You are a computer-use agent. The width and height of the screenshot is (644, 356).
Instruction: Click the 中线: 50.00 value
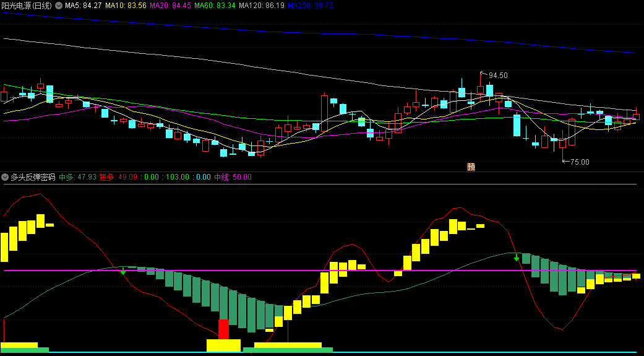click(233, 177)
